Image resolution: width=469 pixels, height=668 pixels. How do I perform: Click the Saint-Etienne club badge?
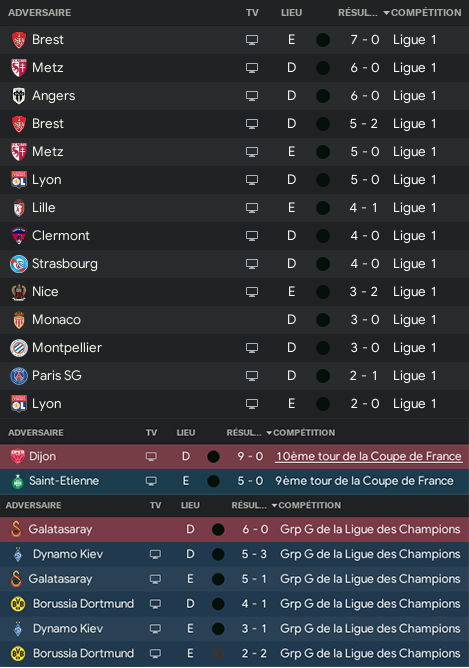coord(17,481)
